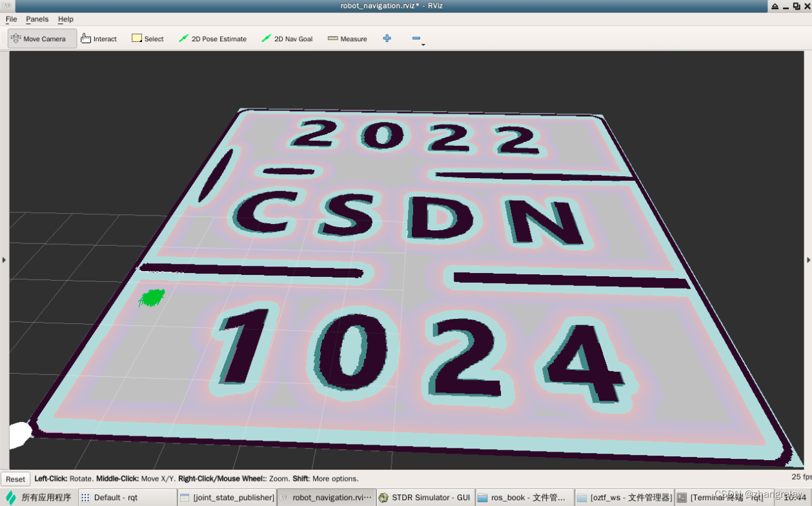The width and height of the screenshot is (812, 506).
Task: Activate the Move Camera tool
Action: [42, 39]
